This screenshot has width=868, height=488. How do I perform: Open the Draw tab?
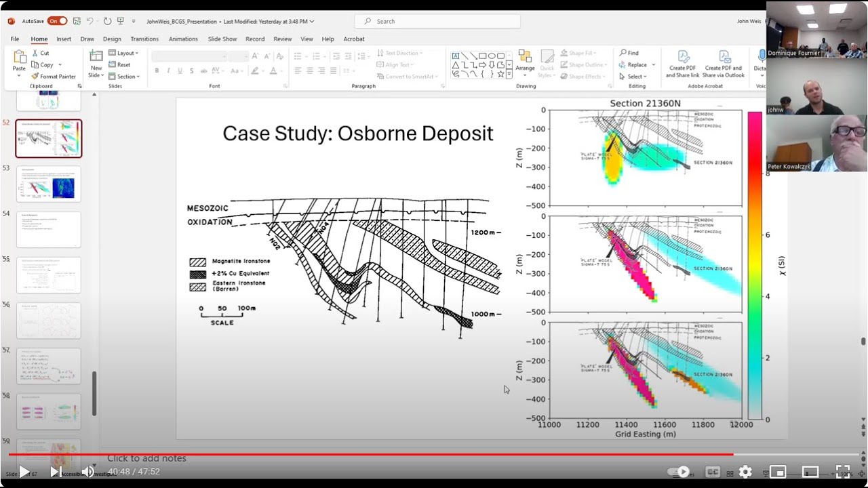[87, 39]
